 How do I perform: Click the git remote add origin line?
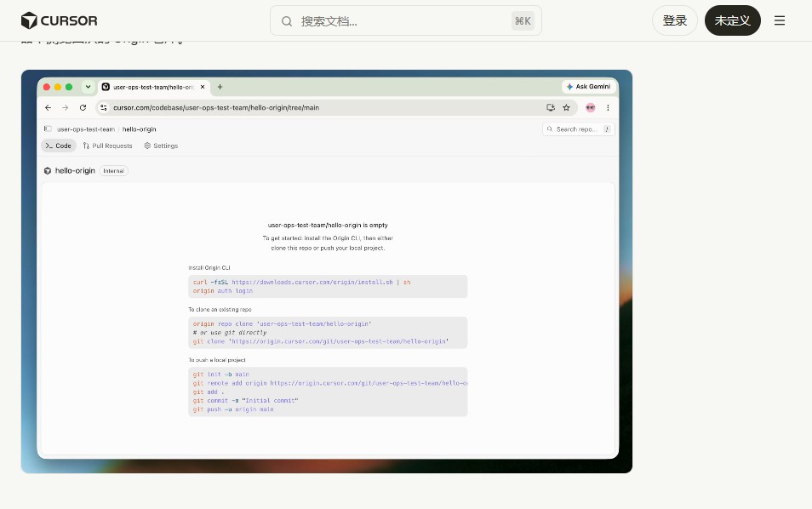click(x=330, y=383)
